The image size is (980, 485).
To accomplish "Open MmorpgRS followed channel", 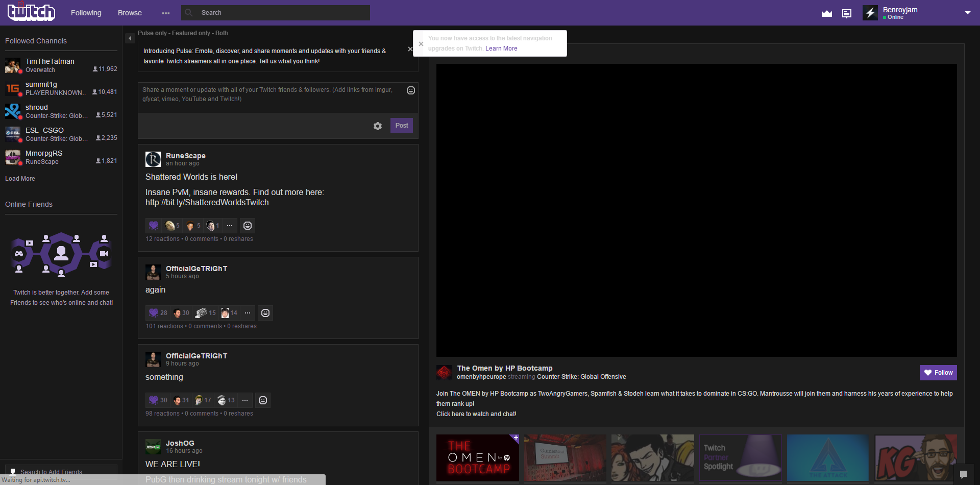I will [x=61, y=157].
